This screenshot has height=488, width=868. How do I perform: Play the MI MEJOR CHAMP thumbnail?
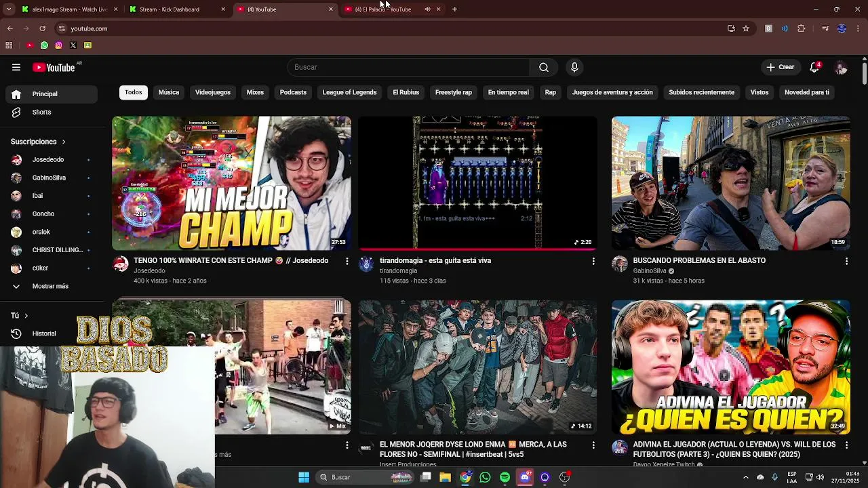point(231,183)
